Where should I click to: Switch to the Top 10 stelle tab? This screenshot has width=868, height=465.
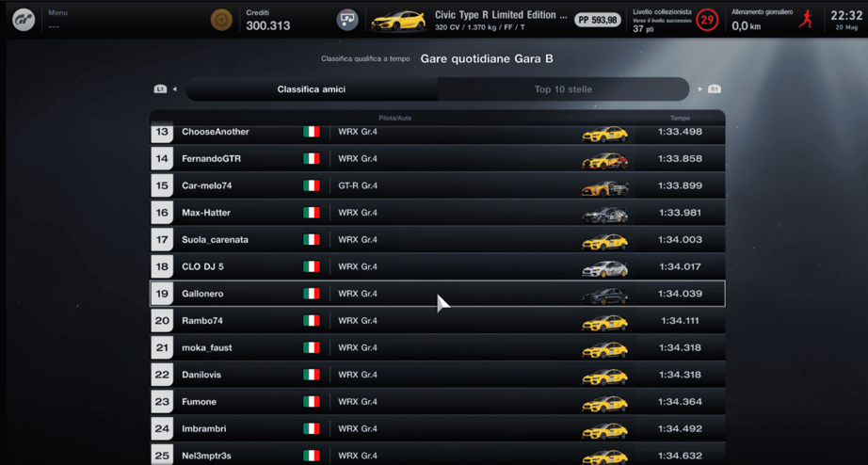(563, 89)
